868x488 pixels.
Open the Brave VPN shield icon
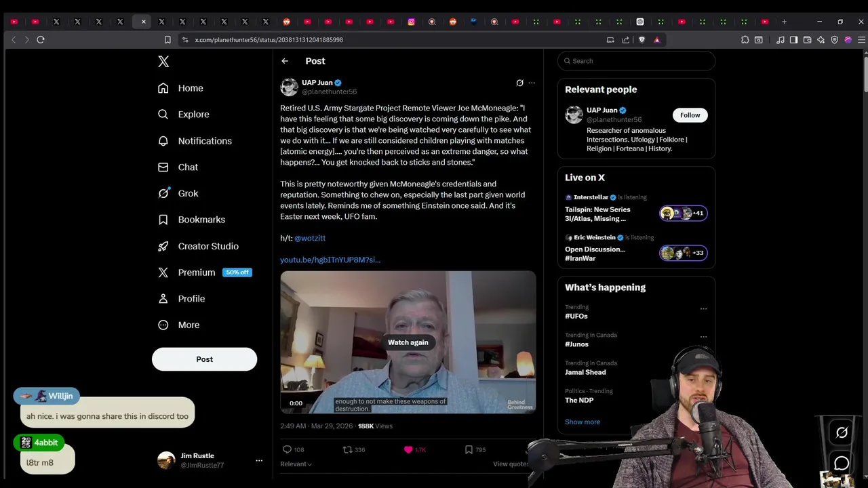pyautogui.click(x=834, y=40)
